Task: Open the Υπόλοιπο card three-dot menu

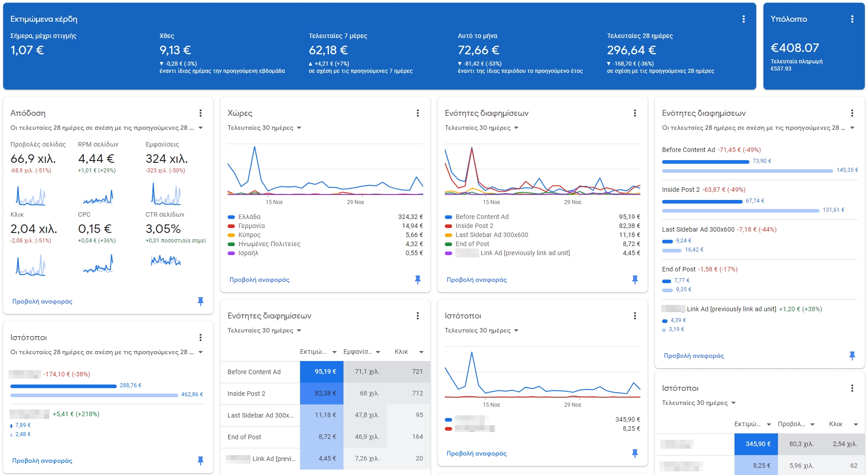Action: 852,19
